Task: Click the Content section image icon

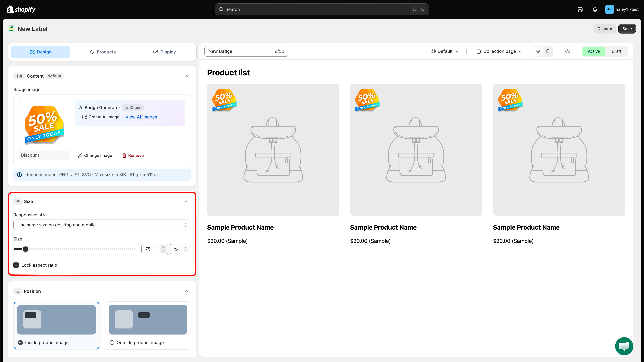Action: pos(19,76)
